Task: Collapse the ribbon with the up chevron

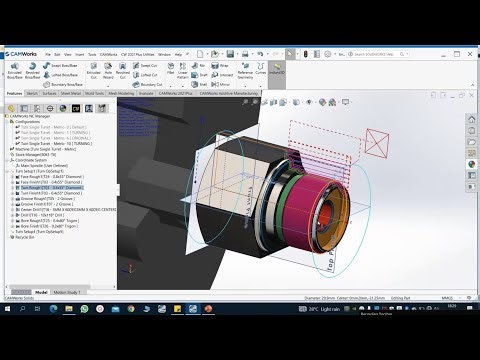Action: click(472, 85)
